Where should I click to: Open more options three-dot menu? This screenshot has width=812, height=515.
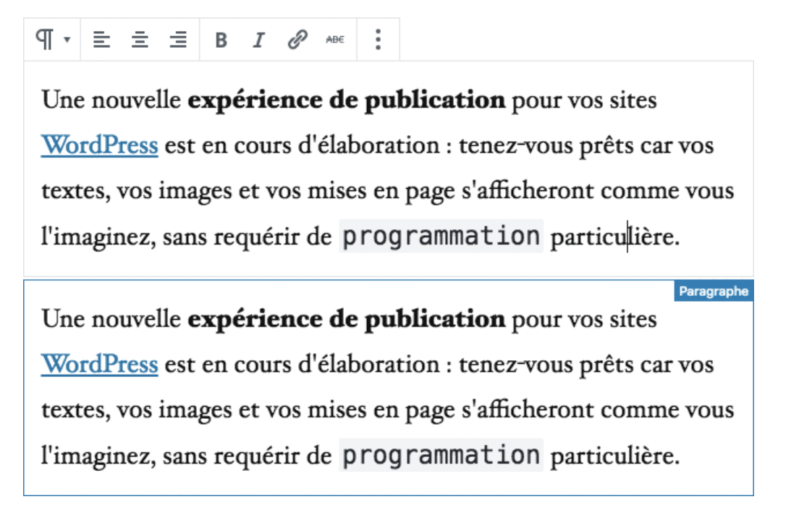point(378,40)
